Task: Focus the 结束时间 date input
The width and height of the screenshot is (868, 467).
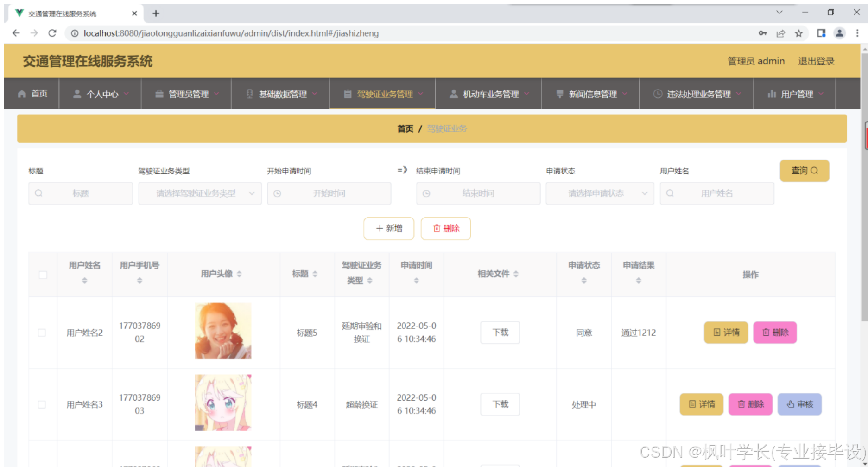Action: pos(478,193)
